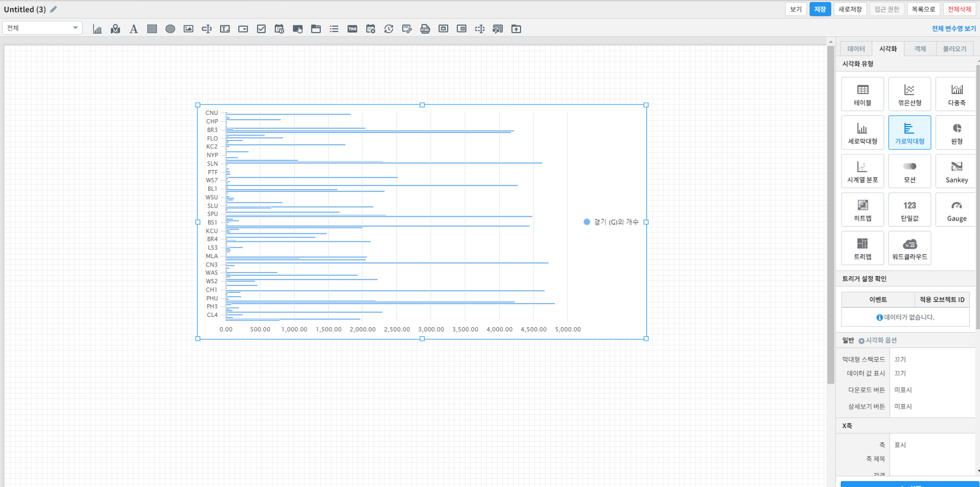Click the canvas vertical scrollbar

click(x=831, y=215)
